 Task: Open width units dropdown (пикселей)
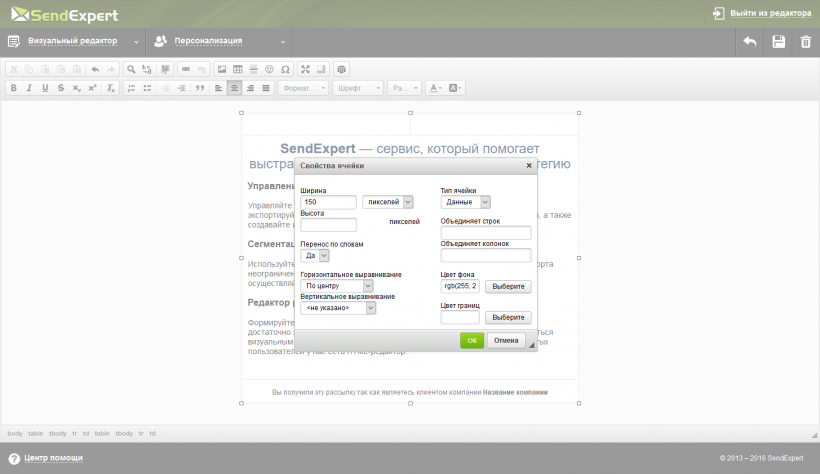[388, 202]
